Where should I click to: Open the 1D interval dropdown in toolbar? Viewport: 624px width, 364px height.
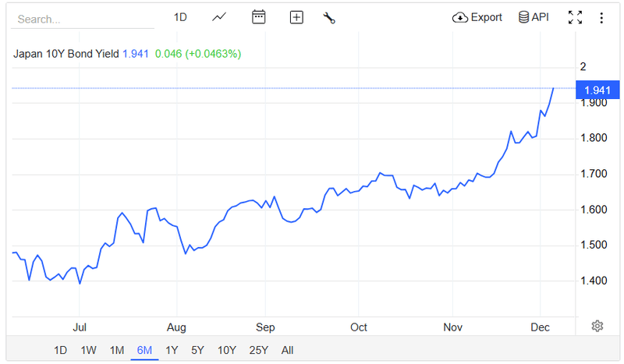click(180, 17)
